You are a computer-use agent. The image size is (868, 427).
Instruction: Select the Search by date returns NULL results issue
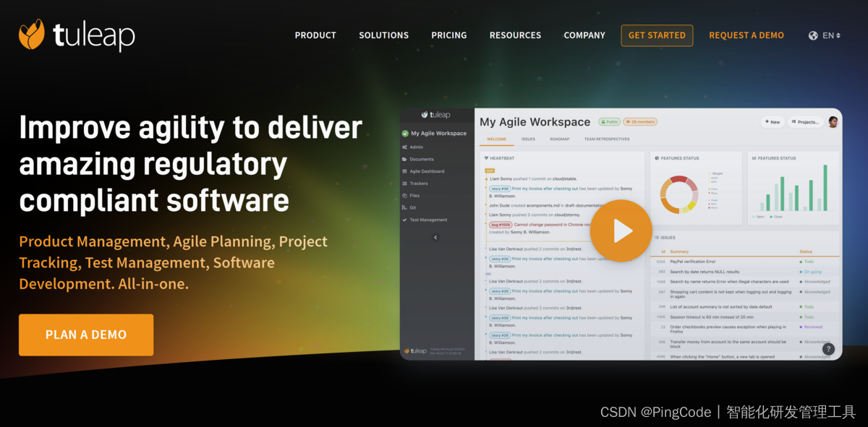746,272
